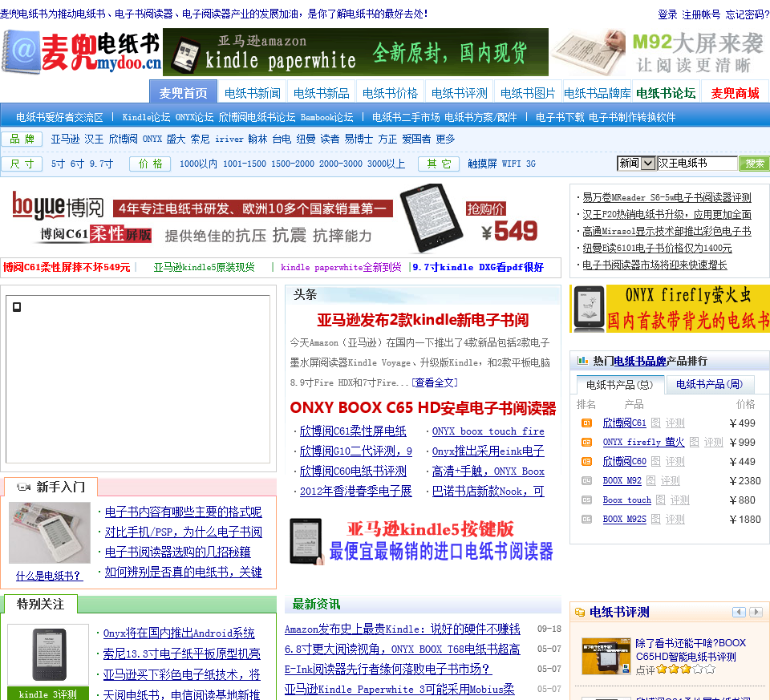Click the boyue博阅 C61 柔性屏版 banner

tap(281, 217)
